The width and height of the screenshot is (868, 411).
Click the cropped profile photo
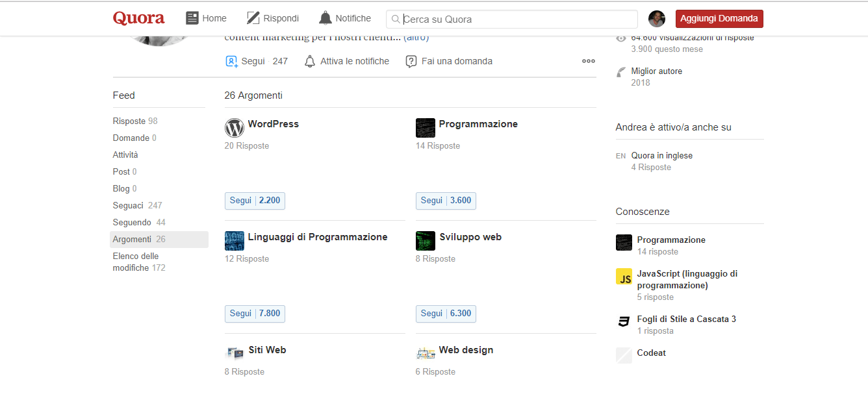[x=160, y=41]
